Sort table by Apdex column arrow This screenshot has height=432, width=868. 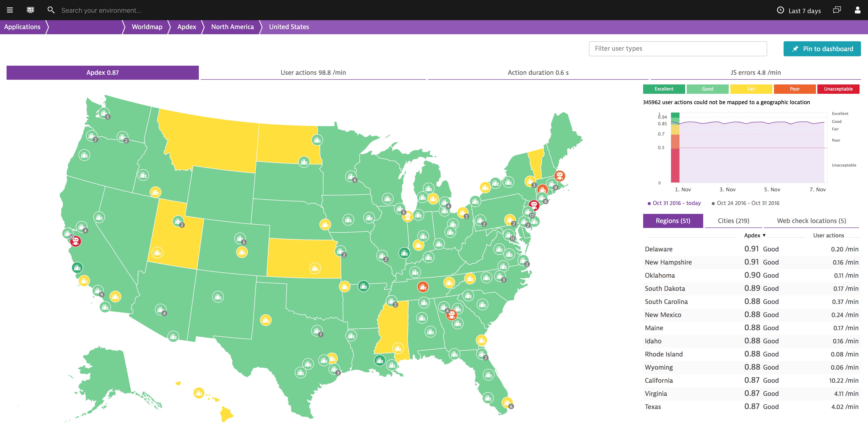[x=764, y=235]
